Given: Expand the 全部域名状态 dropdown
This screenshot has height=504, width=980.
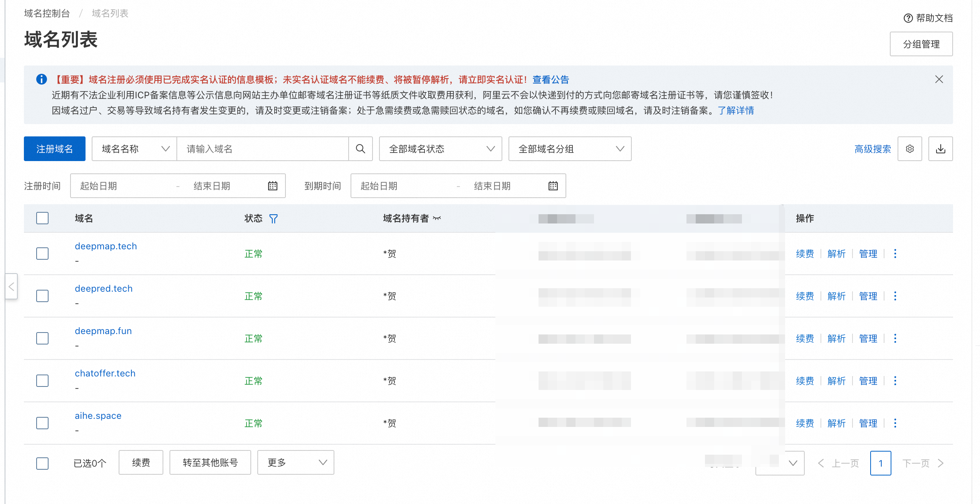Looking at the screenshot, I should click(x=441, y=149).
